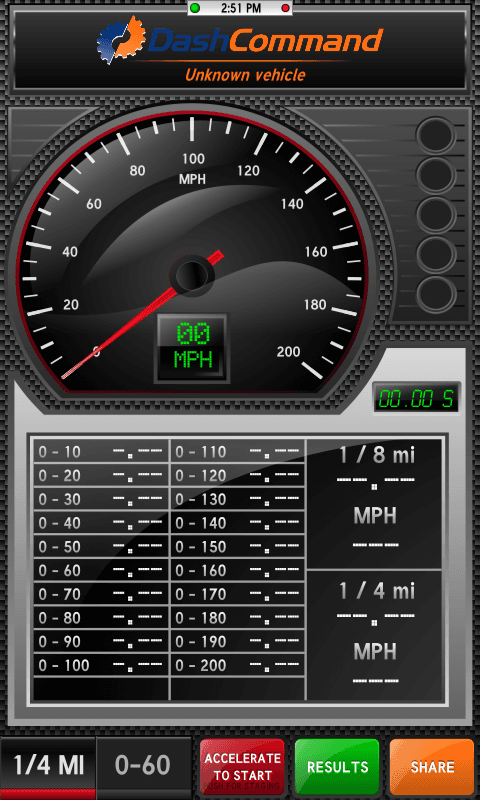Click the 0 - 70 row
The height and width of the screenshot is (800, 480).
pos(100,594)
